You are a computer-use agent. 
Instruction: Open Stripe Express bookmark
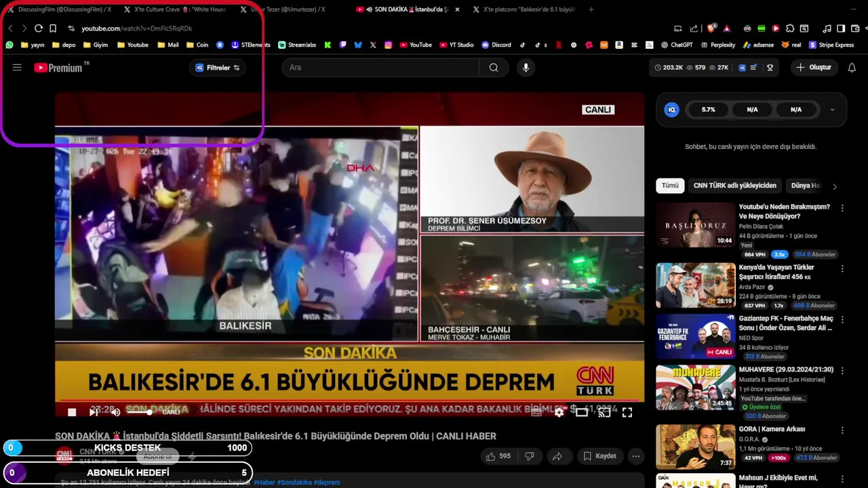click(x=830, y=45)
